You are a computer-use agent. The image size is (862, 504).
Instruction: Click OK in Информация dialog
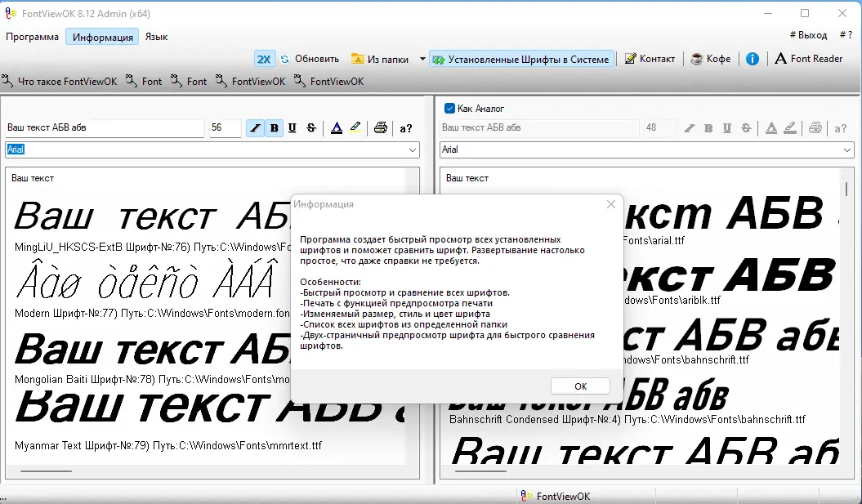pos(581,386)
